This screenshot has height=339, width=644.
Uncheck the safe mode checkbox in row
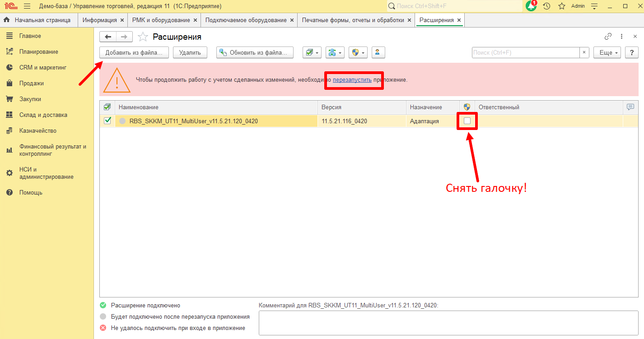point(467,121)
